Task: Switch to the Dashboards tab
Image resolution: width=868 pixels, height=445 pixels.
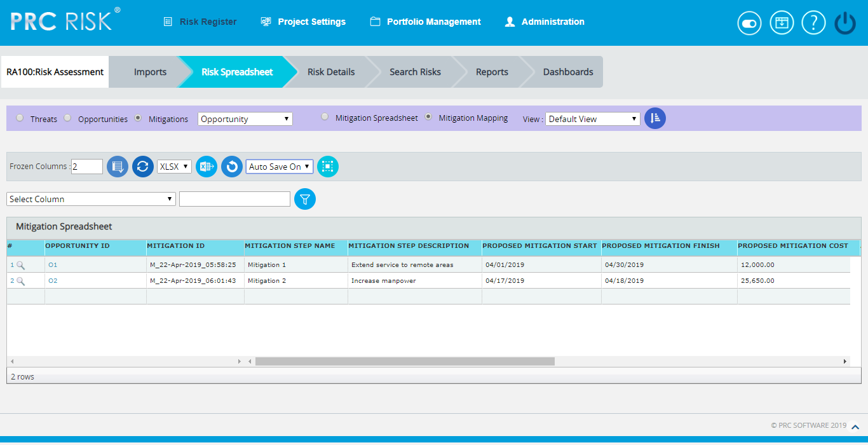Action: 568,72
